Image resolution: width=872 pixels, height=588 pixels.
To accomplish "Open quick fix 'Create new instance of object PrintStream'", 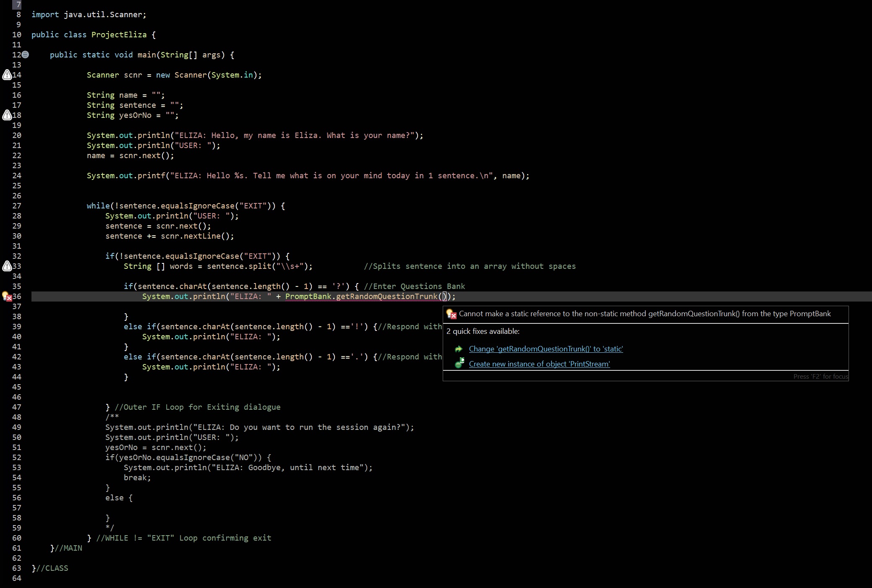I will point(539,364).
